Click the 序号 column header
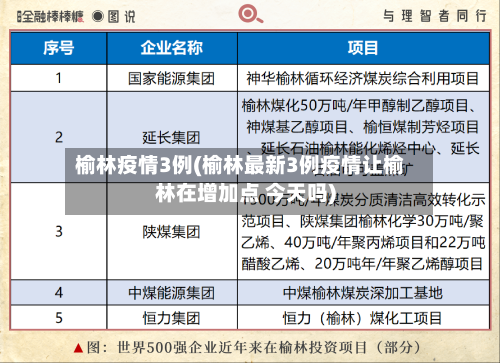Screen dimensions: 500x363 click(59, 48)
